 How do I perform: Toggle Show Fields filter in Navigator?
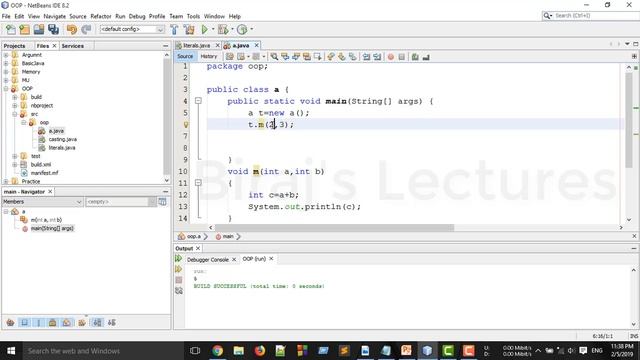(x=24, y=322)
